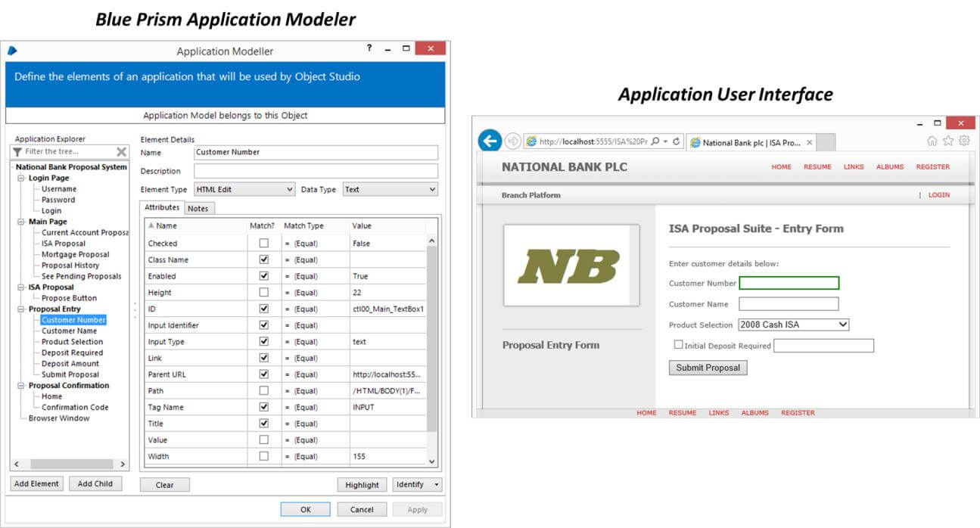Click the attributes list vertical scrollbar

(x=432, y=351)
